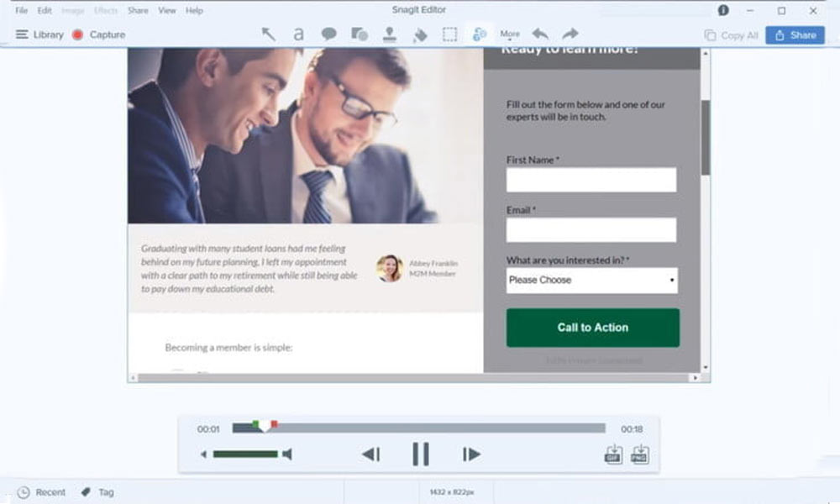Click the green volume slider
The height and width of the screenshot is (504, 840).
(x=244, y=454)
